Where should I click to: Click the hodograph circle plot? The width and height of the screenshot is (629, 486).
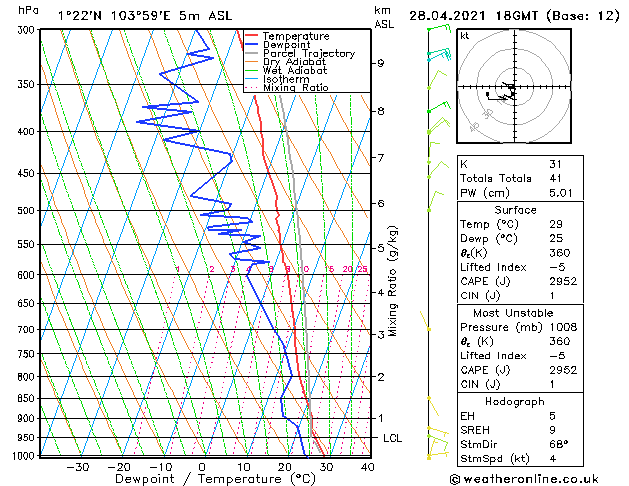pos(514,88)
